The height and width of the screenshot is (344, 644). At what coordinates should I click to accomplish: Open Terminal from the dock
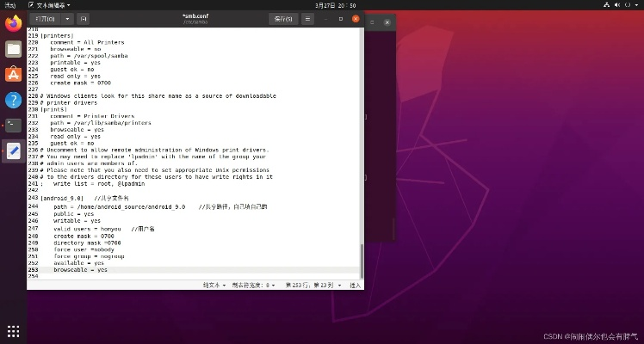click(x=13, y=126)
